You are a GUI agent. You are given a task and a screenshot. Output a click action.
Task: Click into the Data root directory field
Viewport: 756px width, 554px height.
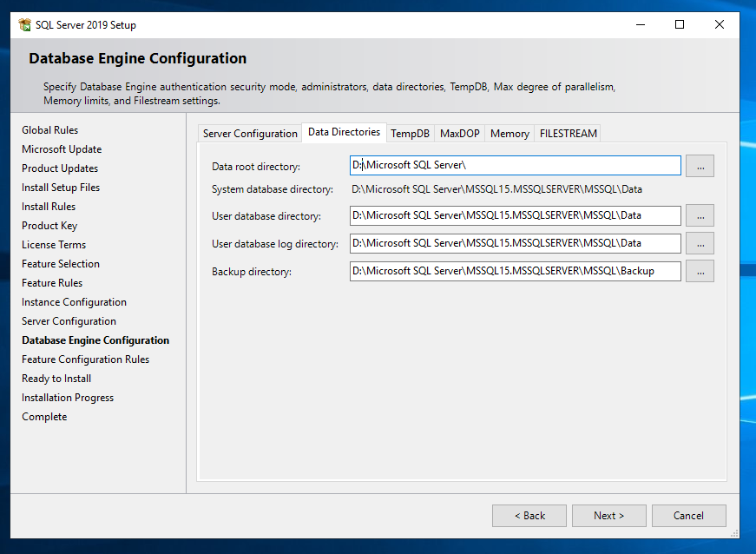coord(515,165)
